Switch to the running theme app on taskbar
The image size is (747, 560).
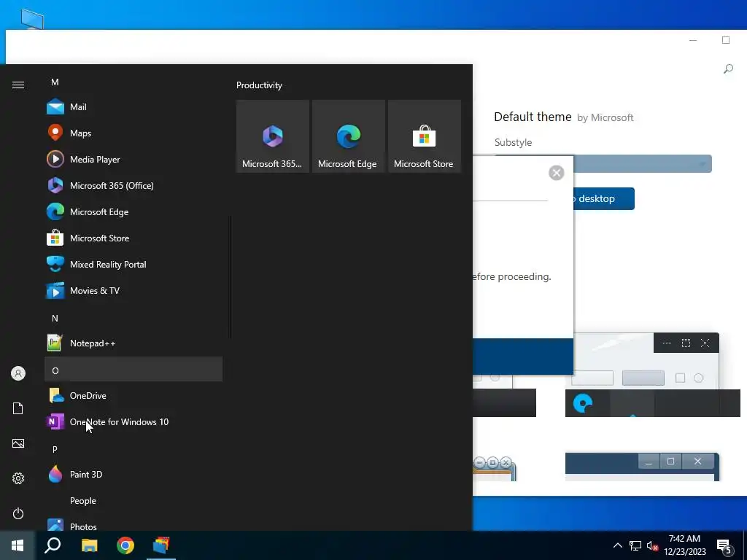[161, 545]
